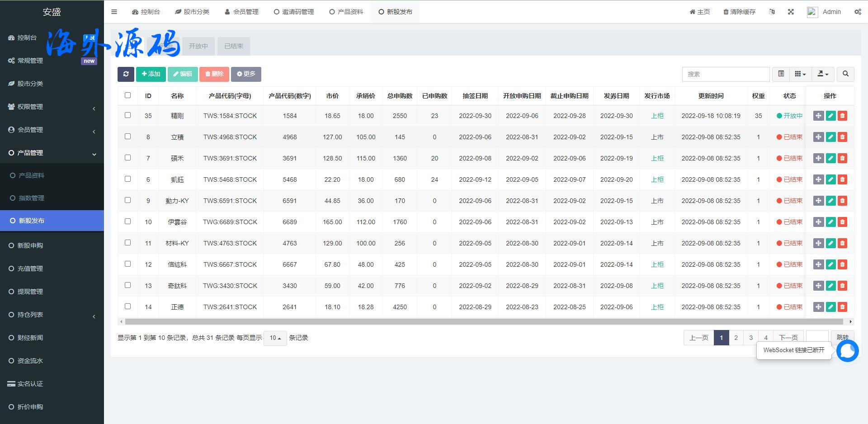Screen dimensions: 868x424
Task: Click red delete icon for 精剛 row
Action: tap(842, 116)
